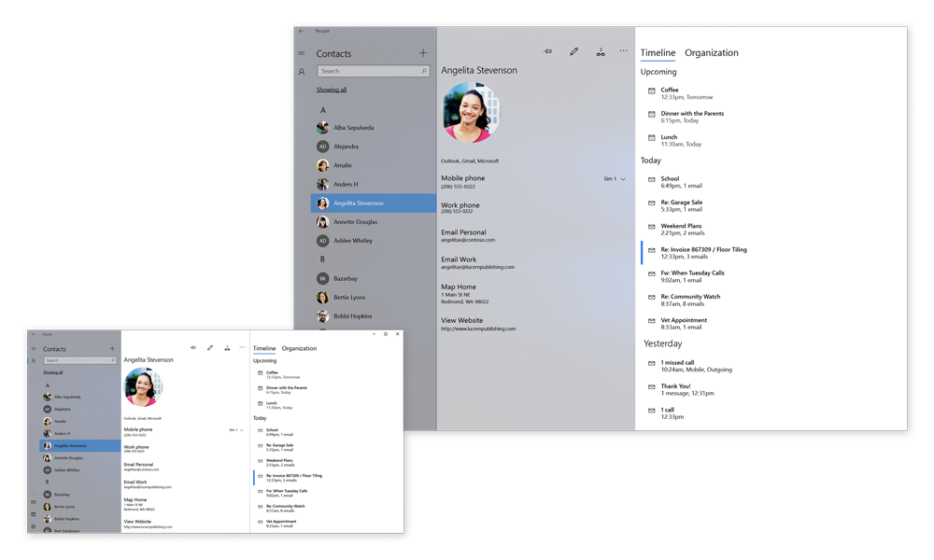Pin Angelita Stevenson using pin icon in large window
Image resolution: width=934 pixels, height=560 pixels.
pos(547,51)
